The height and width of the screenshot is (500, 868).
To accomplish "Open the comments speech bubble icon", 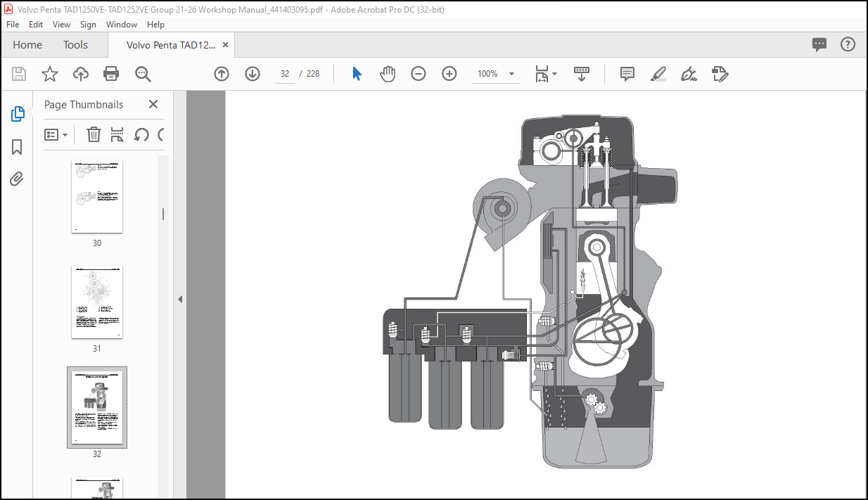I will (x=819, y=45).
